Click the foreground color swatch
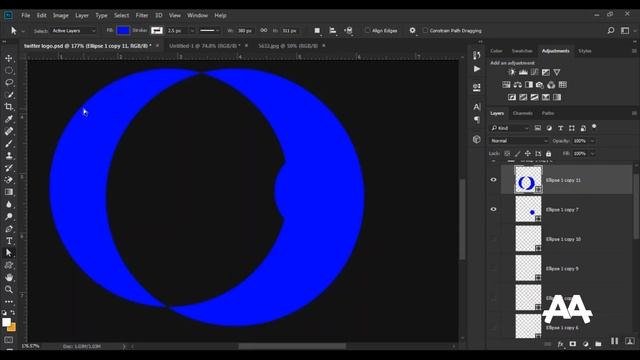The image size is (640, 360). pos(6,322)
